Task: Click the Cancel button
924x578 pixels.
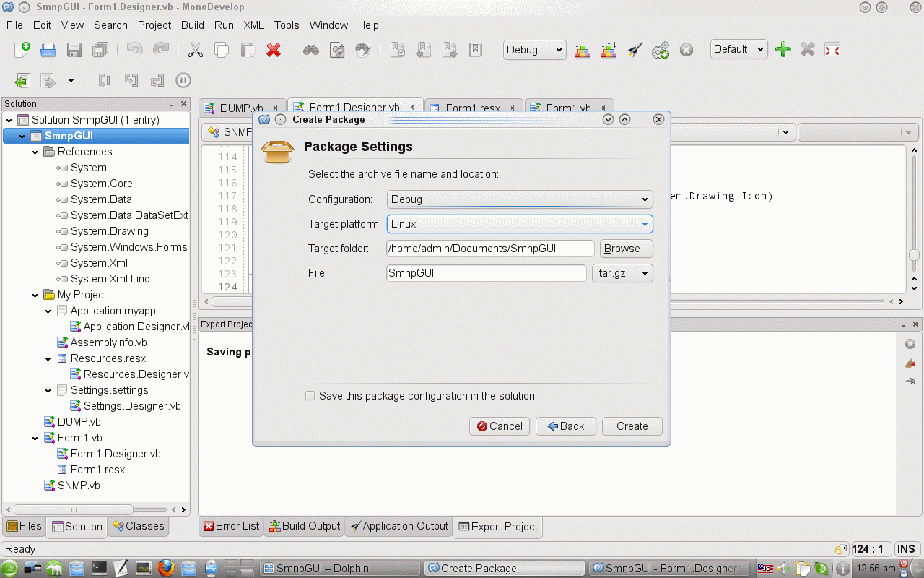Action: [500, 426]
